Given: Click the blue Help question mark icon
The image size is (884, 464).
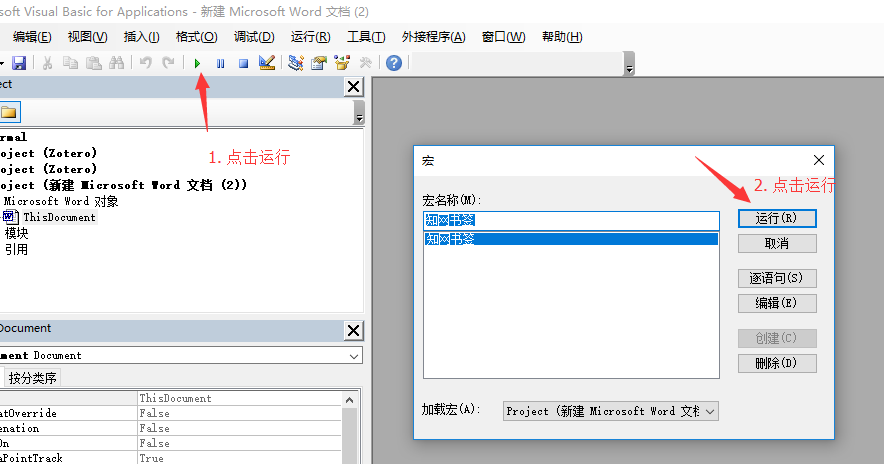Looking at the screenshot, I should (394, 63).
